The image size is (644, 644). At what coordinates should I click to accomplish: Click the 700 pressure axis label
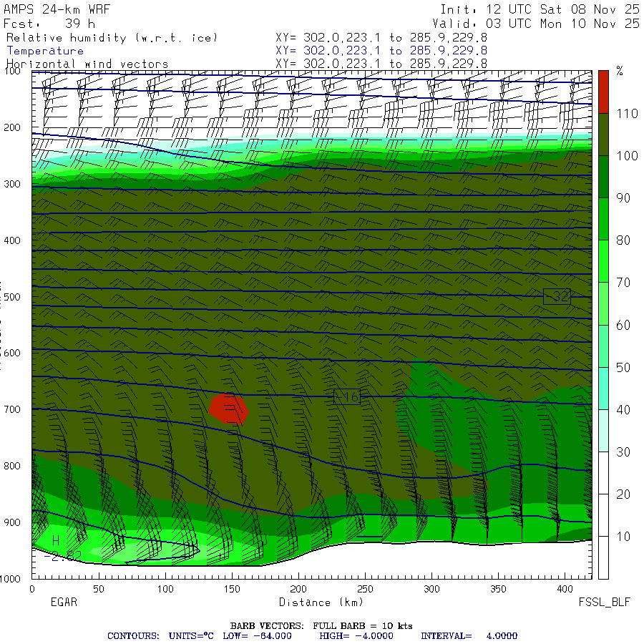click(12, 409)
